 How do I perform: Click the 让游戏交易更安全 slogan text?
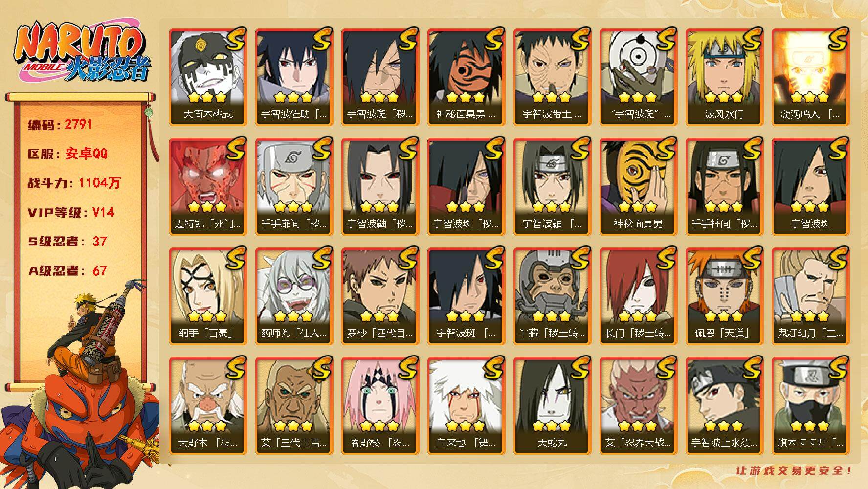tap(795, 470)
